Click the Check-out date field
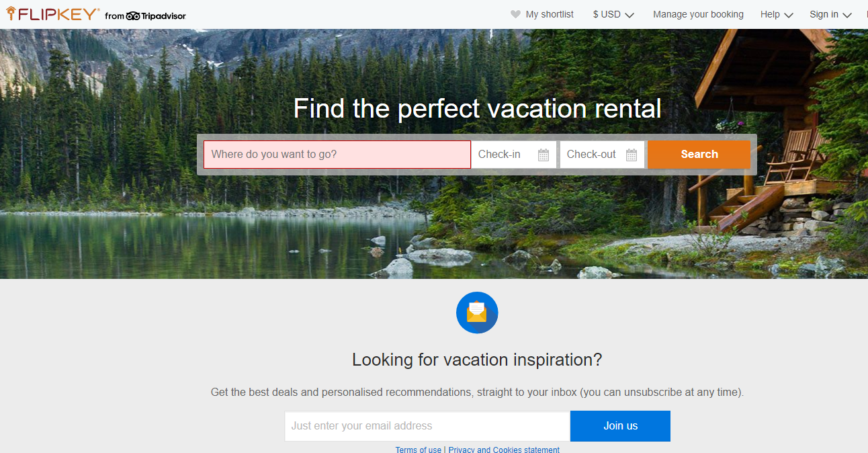 tap(593, 155)
